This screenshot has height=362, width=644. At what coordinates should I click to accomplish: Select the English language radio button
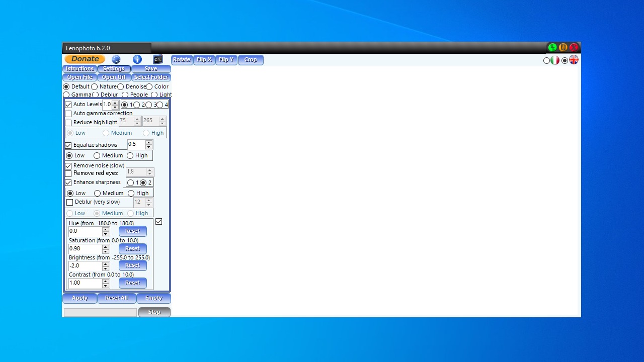tap(565, 61)
